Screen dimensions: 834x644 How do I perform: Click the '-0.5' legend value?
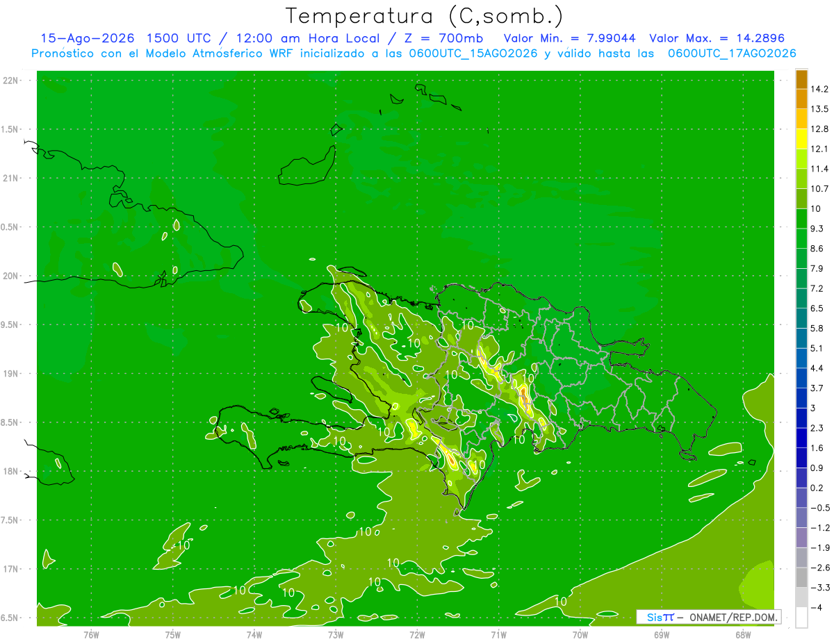(819, 508)
